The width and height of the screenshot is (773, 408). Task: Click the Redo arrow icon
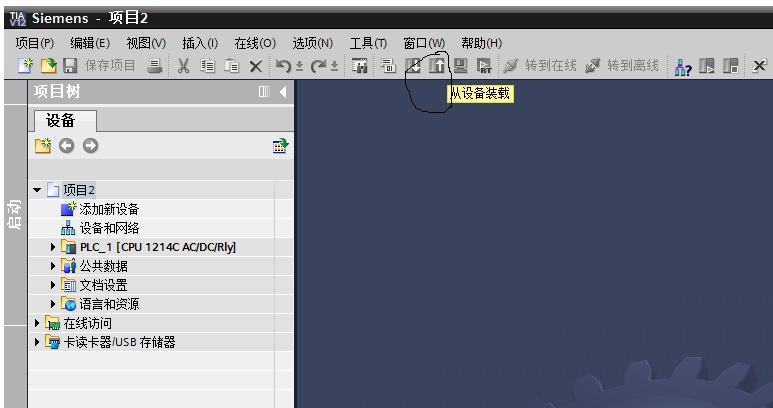tap(318, 66)
